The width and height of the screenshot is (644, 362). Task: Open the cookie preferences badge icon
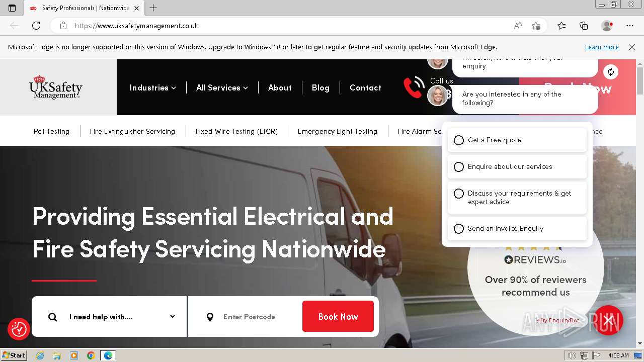click(19, 329)
